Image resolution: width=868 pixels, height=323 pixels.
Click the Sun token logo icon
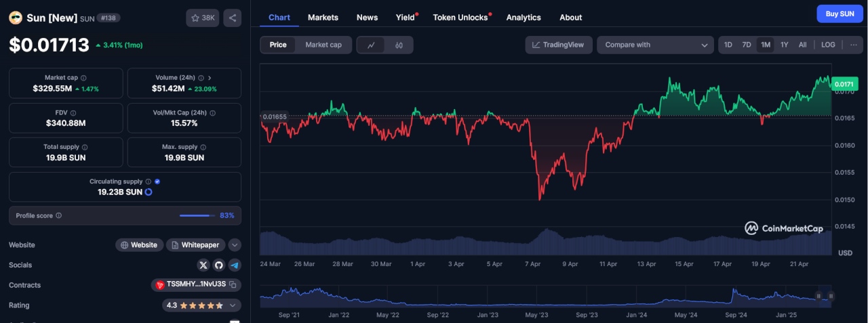(x=16, y=18)
